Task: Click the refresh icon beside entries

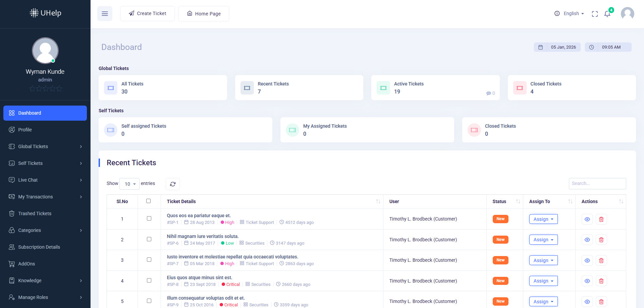Action: pos(173,184)
